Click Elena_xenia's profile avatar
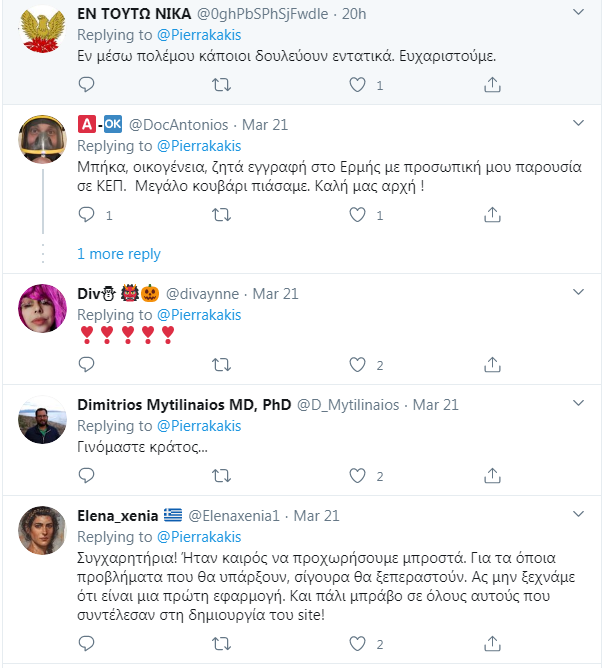This screenshot has height=668, width=610. click(x=43, y=531)
